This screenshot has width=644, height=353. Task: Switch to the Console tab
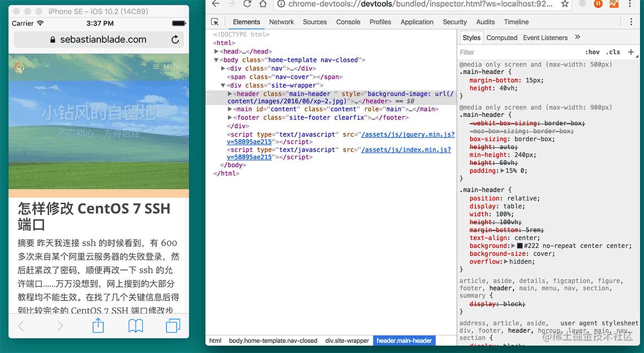point(348,21)
